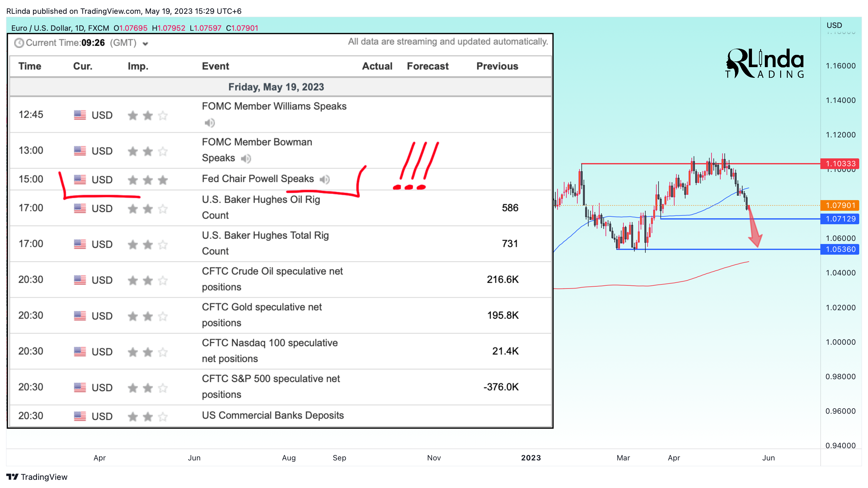Click the 2023 label on the time axis

tap(531, 458)
